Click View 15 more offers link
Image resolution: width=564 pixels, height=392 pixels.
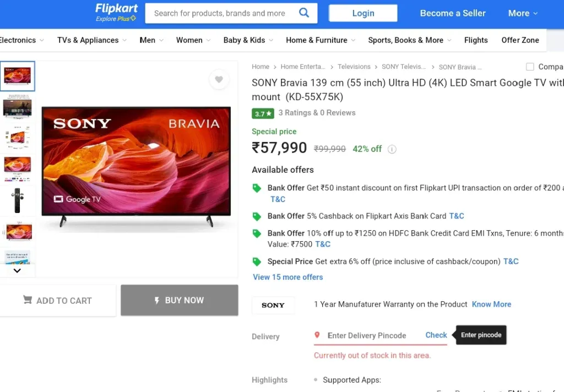(288, 277)
